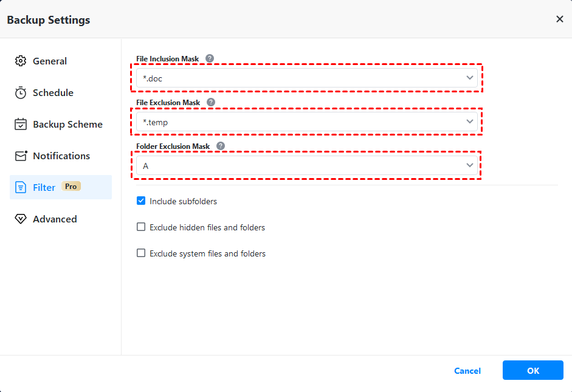Screen dimensions: 572x392
Task: Click the General gear icon
Action: pyautogui.click(x=21, y=61)
